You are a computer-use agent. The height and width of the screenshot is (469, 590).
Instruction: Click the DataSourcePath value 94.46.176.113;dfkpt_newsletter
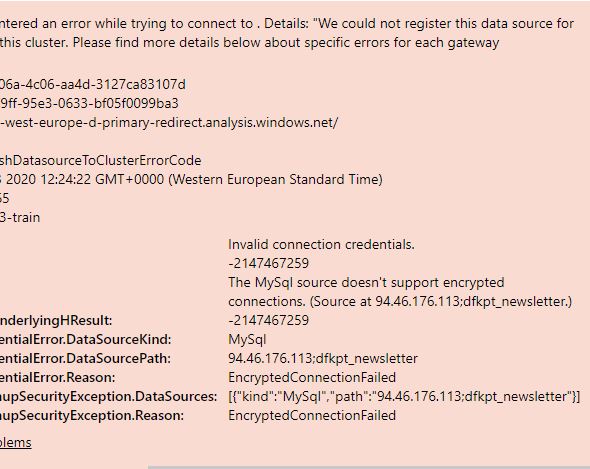coord(323,358)
